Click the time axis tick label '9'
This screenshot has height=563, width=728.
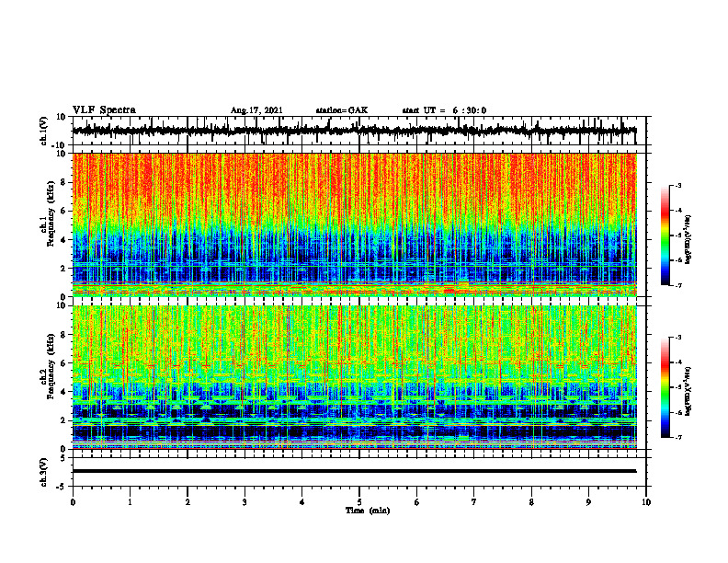588,502
